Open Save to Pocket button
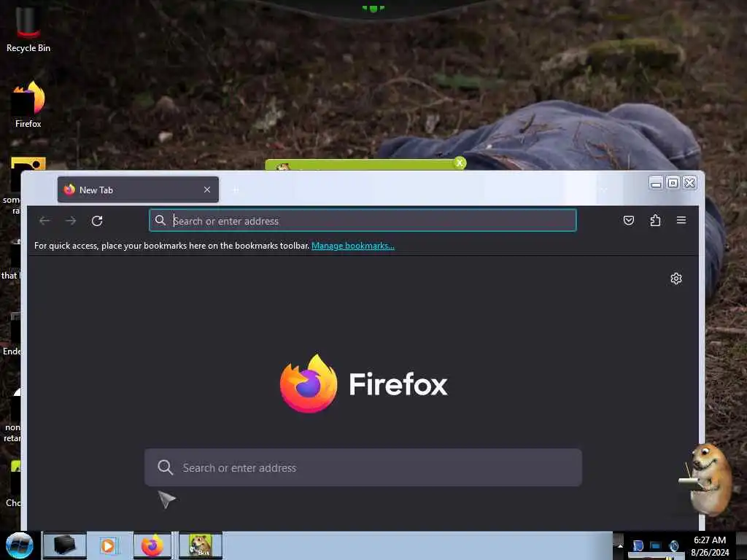This screenshot has height=560, width=747. [x=629, y=220]
